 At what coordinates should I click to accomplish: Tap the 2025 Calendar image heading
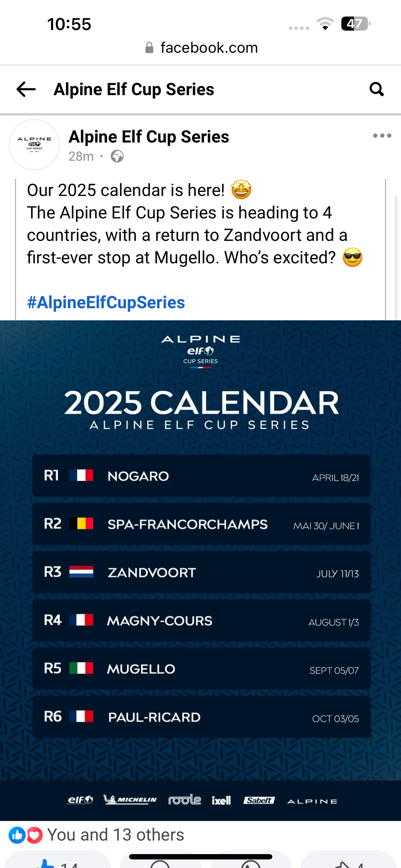pos(201,403)
